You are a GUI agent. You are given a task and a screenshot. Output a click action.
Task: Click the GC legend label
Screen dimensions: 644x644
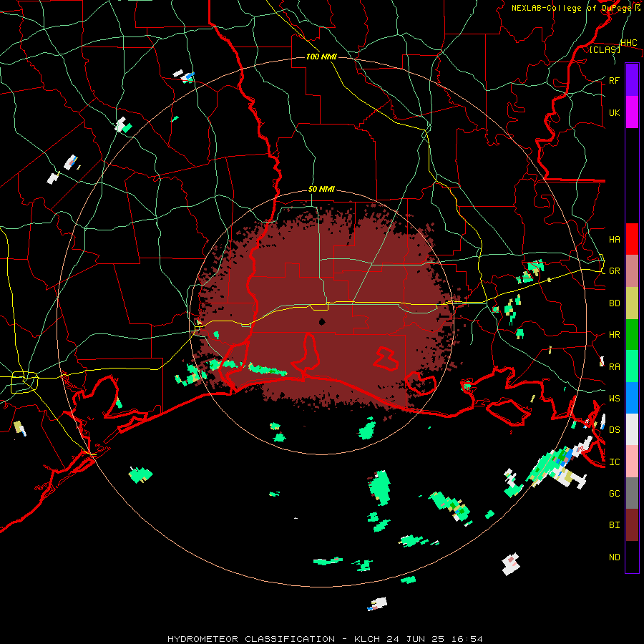click(x=615, y=494)
